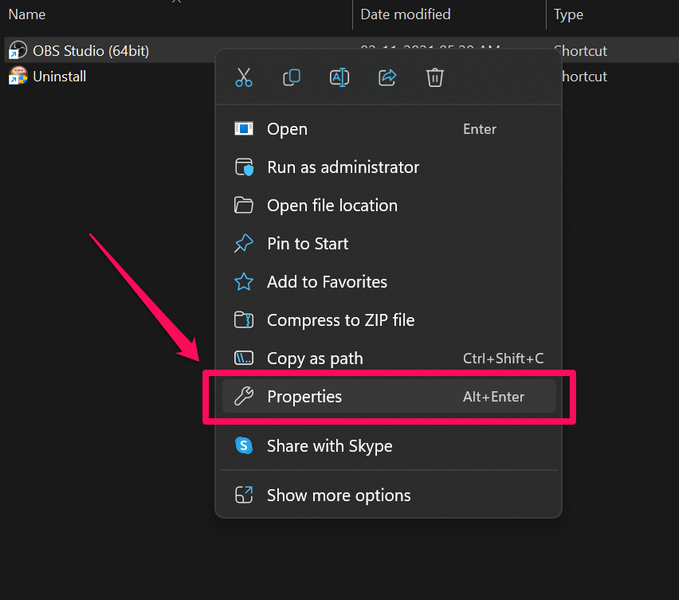This screenshot has height=600, width=679.
Task: Sort files by Name column header
Action: point(27,15)
